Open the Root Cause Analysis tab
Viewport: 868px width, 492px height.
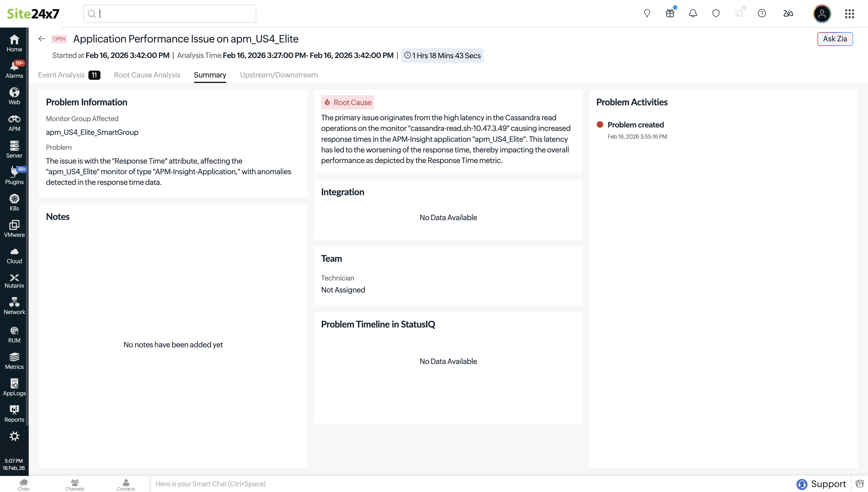(147, 75)
